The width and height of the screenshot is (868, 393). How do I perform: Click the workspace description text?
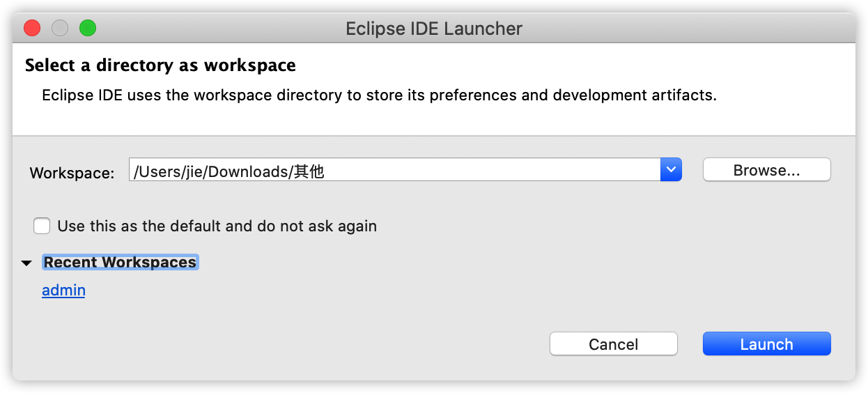(380, 95)
